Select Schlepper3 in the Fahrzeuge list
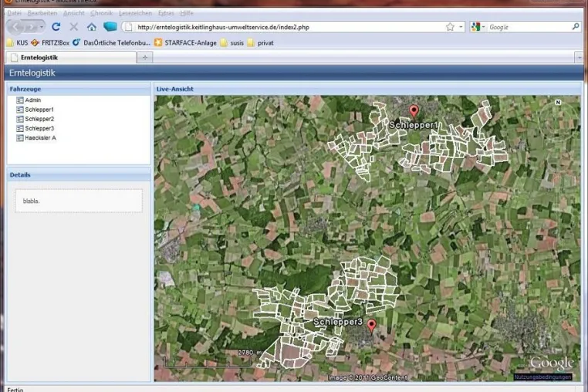The image size is (588, 392). (35, 128)
